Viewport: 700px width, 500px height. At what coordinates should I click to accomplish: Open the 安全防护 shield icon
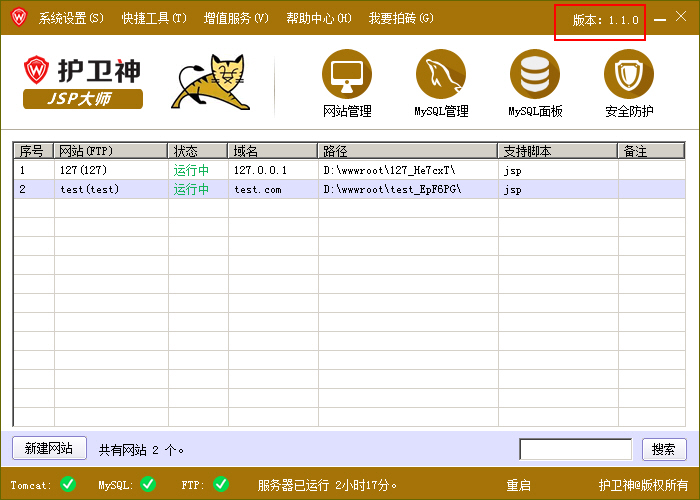tap(629, 74)
